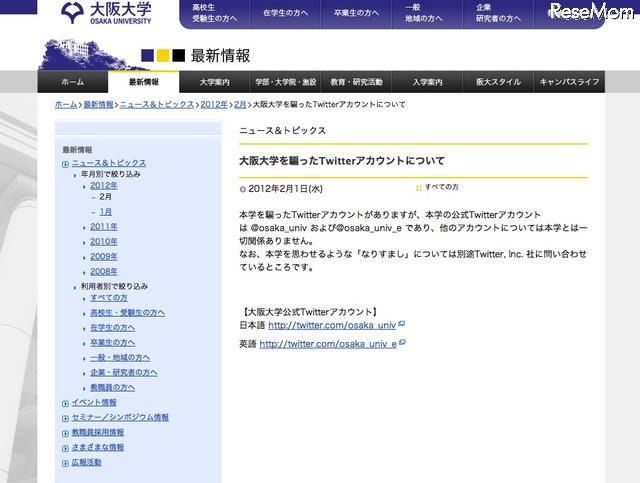Image resolution: width=640 pixels, height=483 pixels.
Task: Click 最新情報 in the breadcrumb
Action: click(x=98, y=105)
